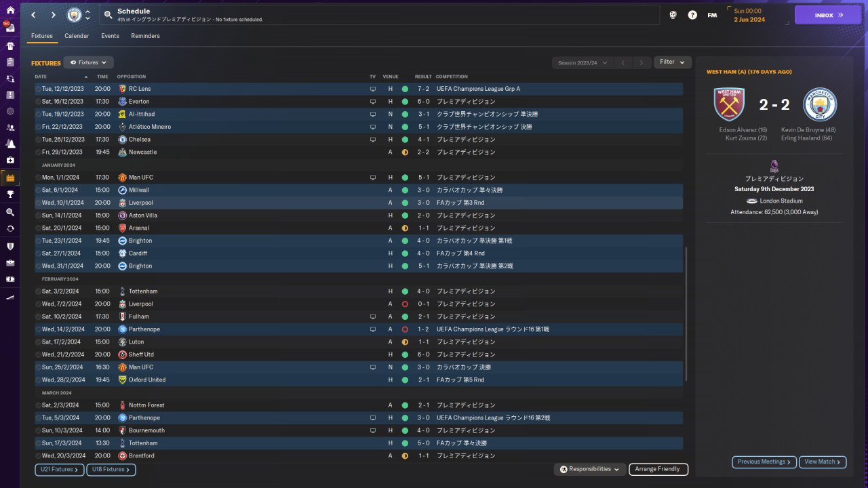This screenshot has height=488, width=868.
Task: Click the Everton club crest
Action: (123, 102)
